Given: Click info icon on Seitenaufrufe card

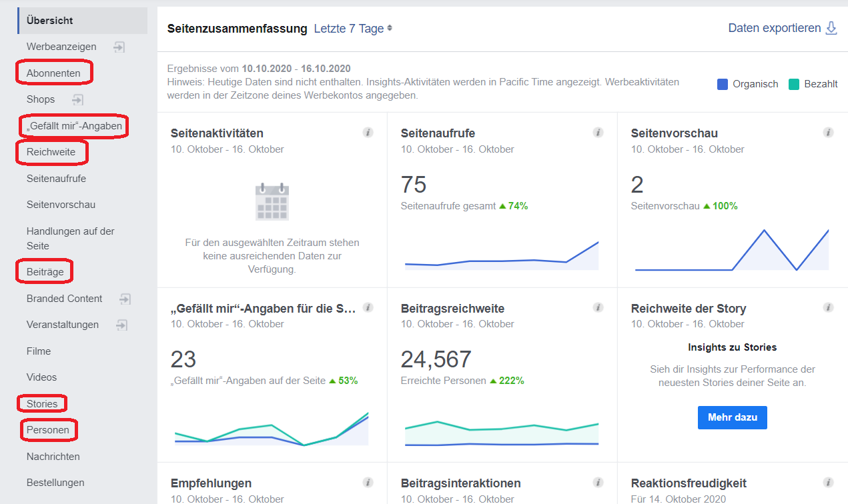Looking at the screenshot, I should [598, 133].
